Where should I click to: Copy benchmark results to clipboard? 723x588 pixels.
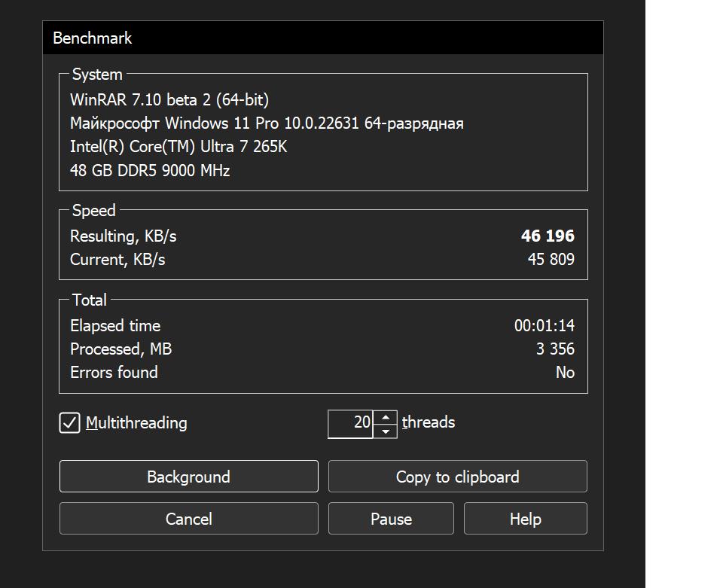pyautogui.click(x=457, y=477)
